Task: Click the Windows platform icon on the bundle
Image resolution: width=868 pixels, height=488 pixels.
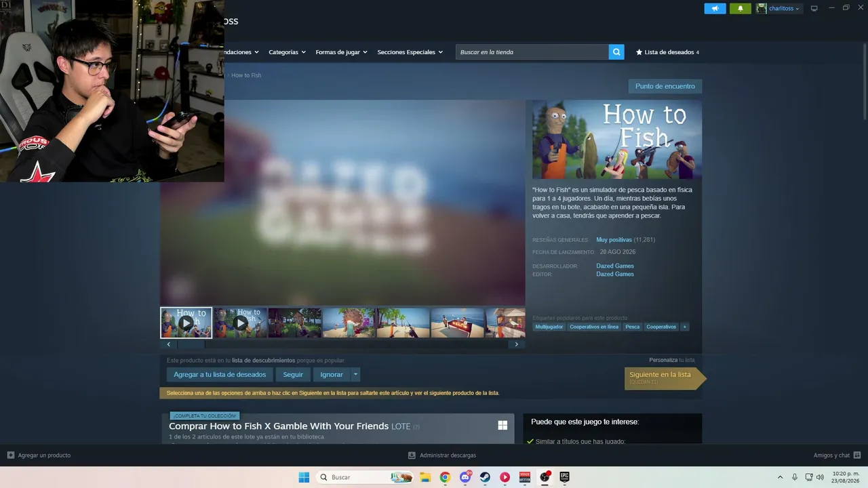Action: 502,425
